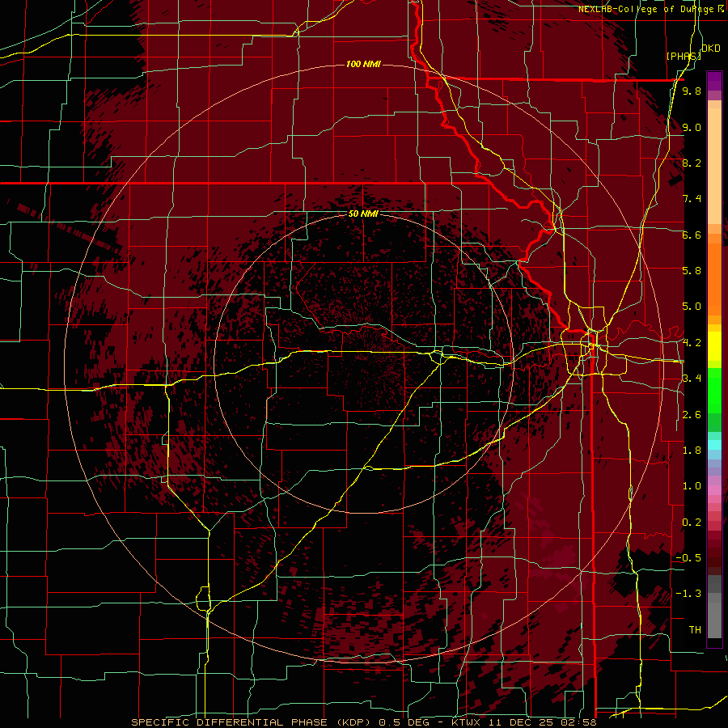Image resolution: width=728 pixels, height=728 pixels.
Task: Click the 4.2 value on the color scale
Action: click(692, 343)
